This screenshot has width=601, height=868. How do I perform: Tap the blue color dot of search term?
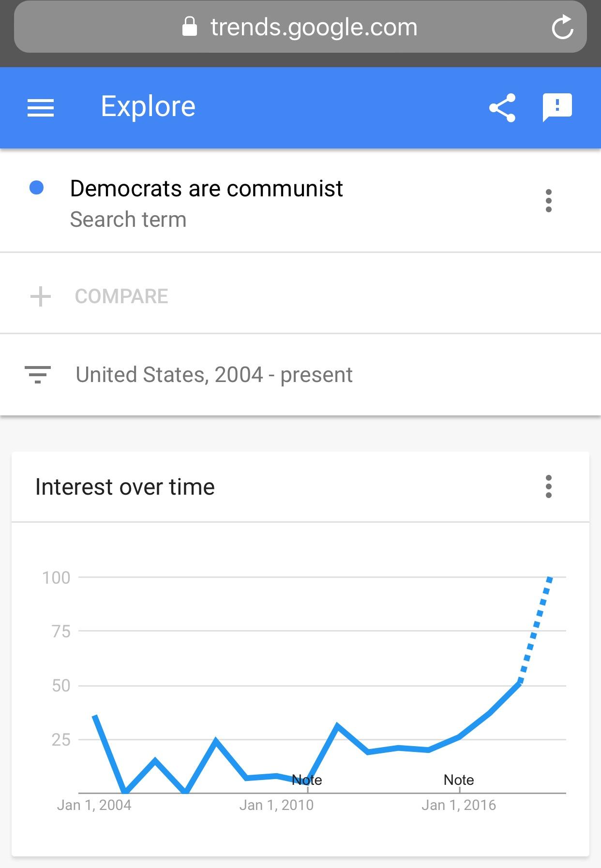(x=37, y=188)
